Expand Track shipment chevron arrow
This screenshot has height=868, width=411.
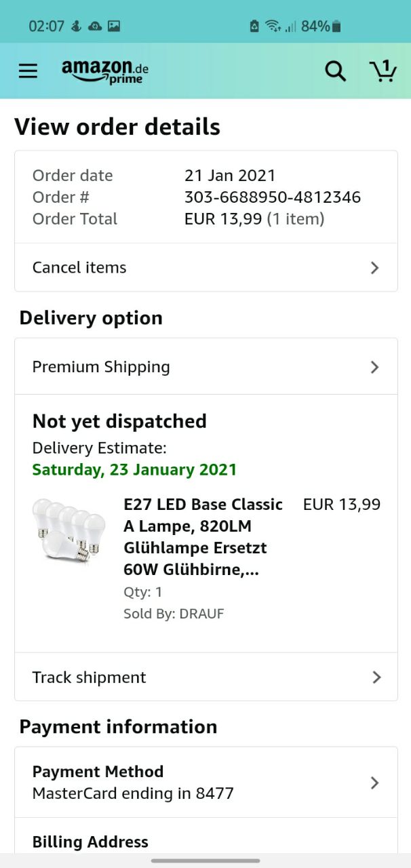pos(376,677)
